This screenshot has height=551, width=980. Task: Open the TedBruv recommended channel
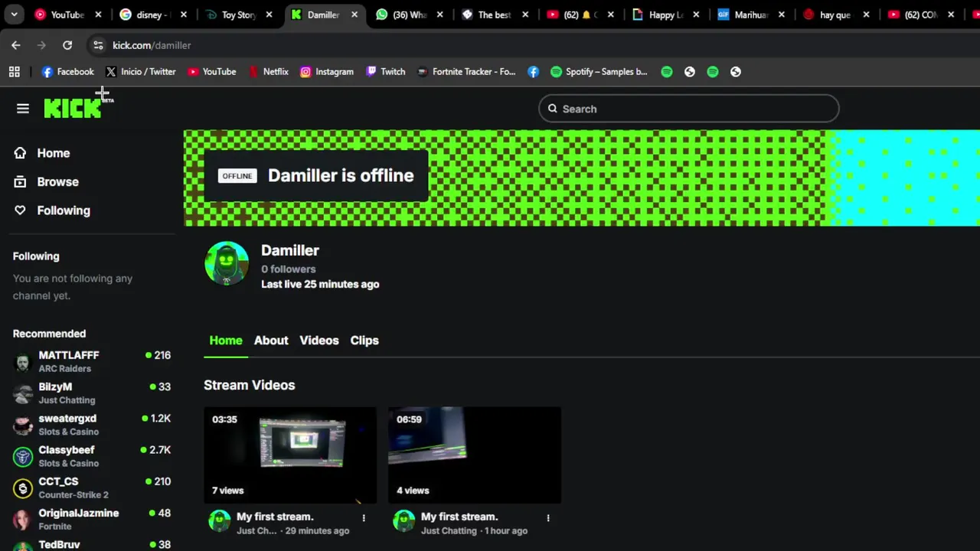point(92,545)
